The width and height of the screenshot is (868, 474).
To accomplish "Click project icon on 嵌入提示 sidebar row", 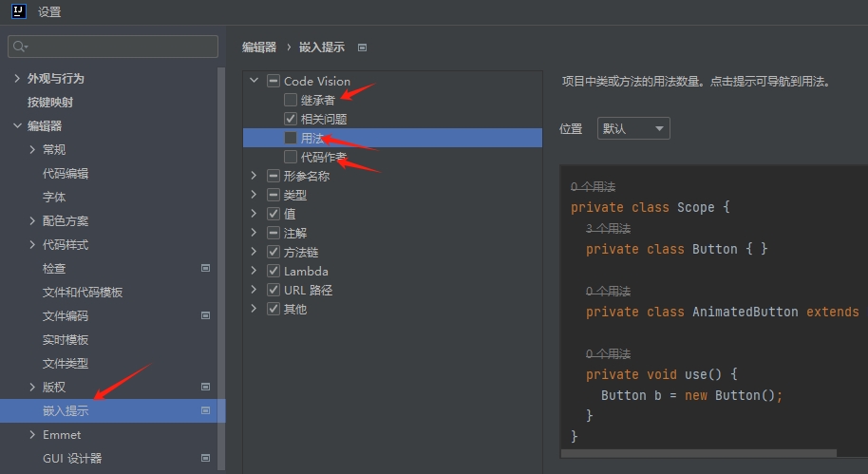I will 205,410.
